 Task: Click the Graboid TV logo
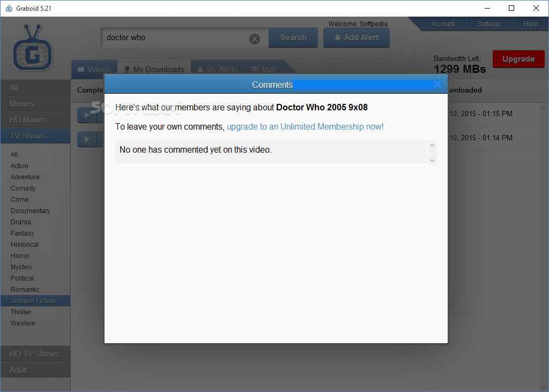(x=33, y=48)
